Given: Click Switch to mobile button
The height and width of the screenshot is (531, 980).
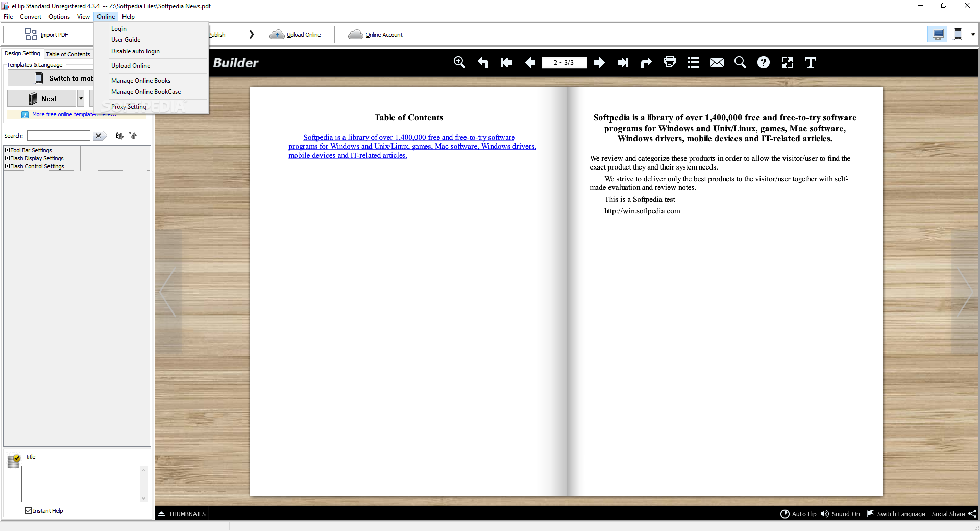Looking at the screenshot, I should click(x=51, y=78).
